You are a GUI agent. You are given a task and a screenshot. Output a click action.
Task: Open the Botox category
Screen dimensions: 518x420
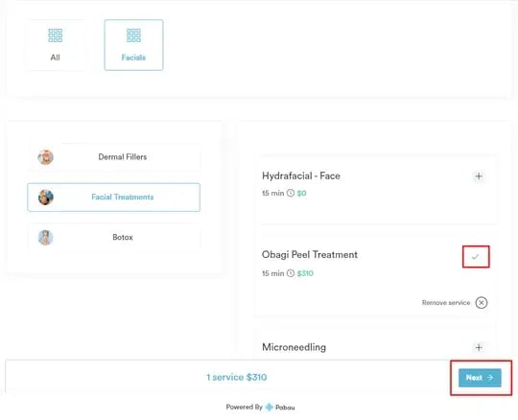click(113, 238)
